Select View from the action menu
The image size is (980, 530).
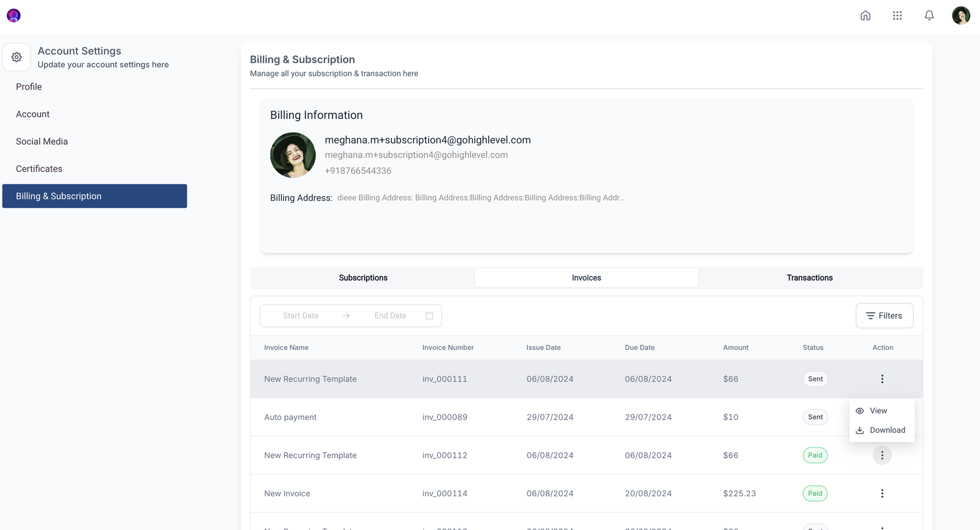[878, 411]
